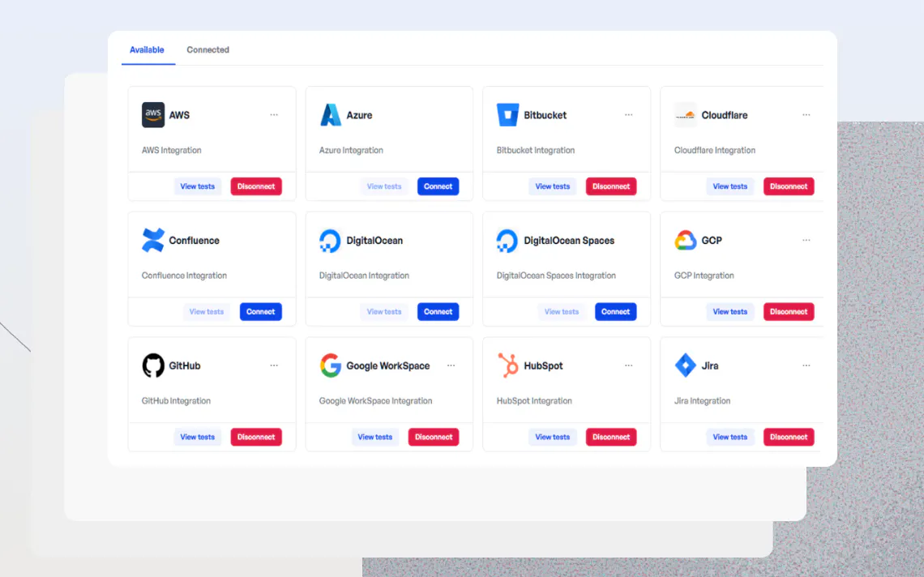Connect the DigitalOcean Spaces integration

[x=615, y=312]
